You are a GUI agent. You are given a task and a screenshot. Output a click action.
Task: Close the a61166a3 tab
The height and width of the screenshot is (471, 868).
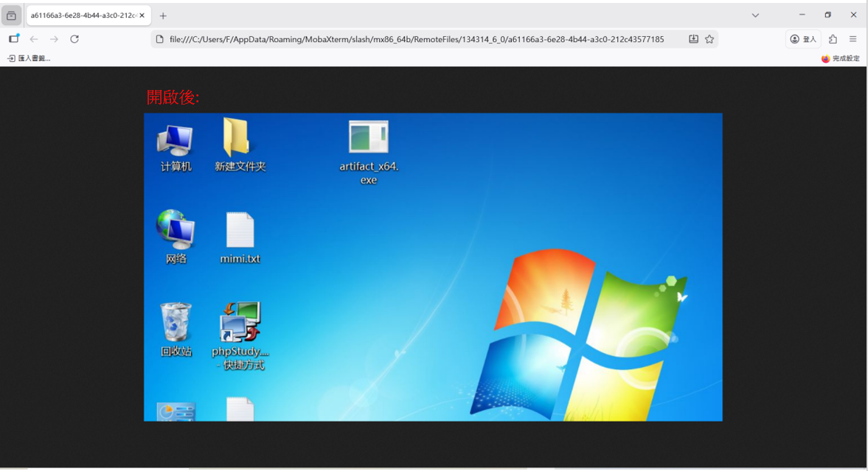(x=142, y=15)
